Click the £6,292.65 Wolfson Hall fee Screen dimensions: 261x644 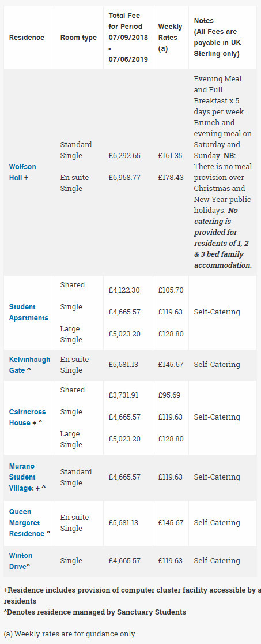point(124,156)
